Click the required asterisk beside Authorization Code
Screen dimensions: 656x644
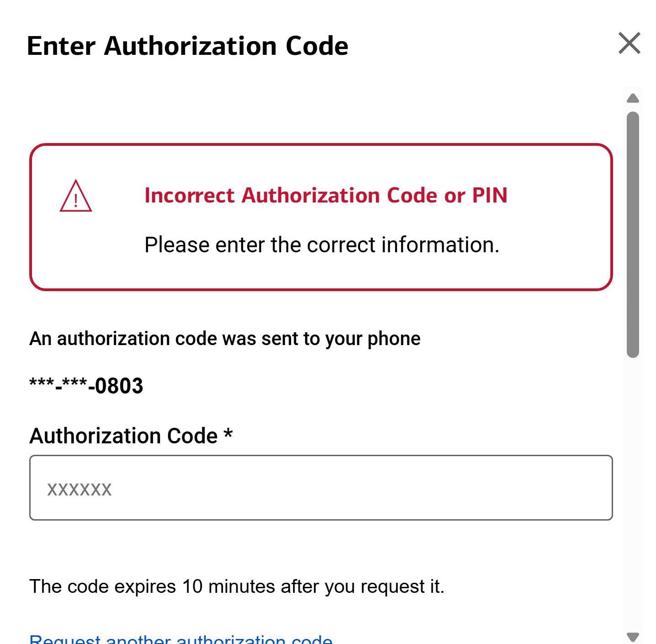click(x=228, y=434)
